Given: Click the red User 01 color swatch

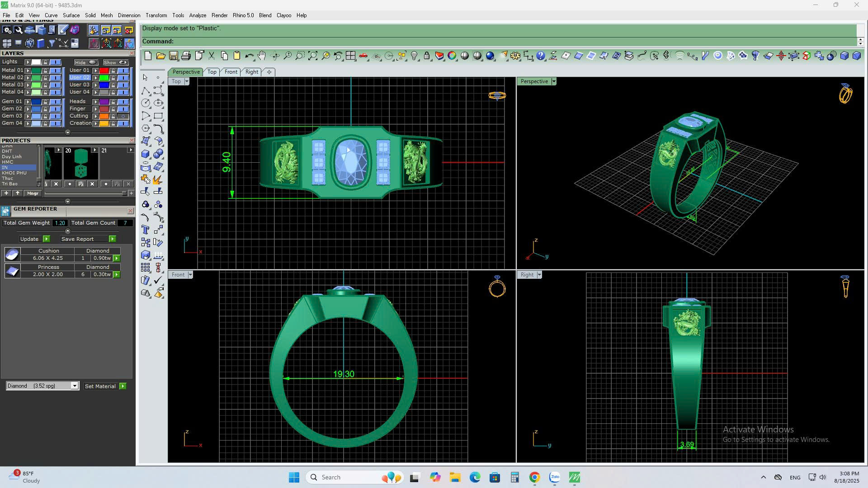Looking at the screenshot, I should 104,70.
